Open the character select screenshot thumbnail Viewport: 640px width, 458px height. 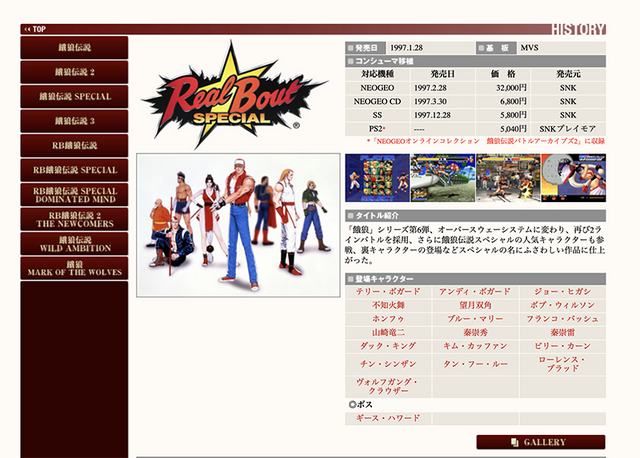(x=377, y=178)
